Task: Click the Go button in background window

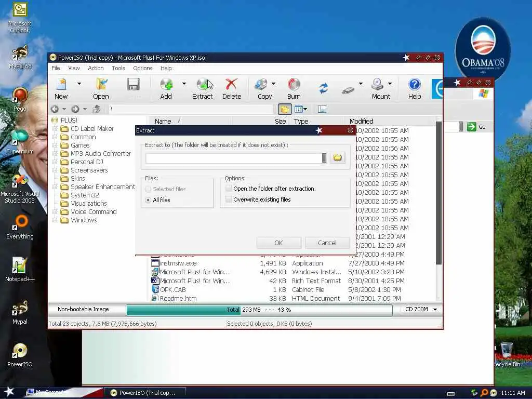Action: pos(476,127)
